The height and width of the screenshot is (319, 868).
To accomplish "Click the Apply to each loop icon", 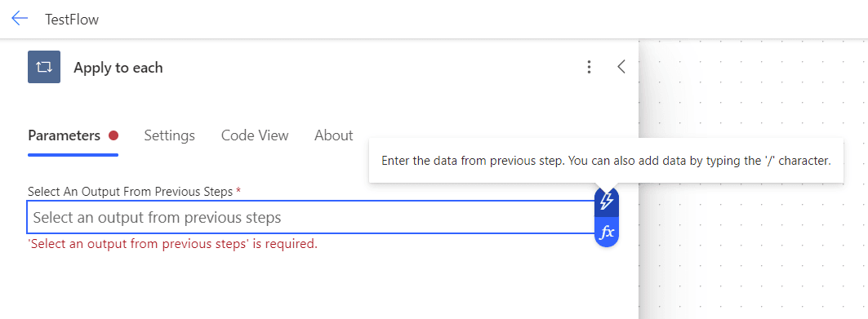I will point(44,67).
